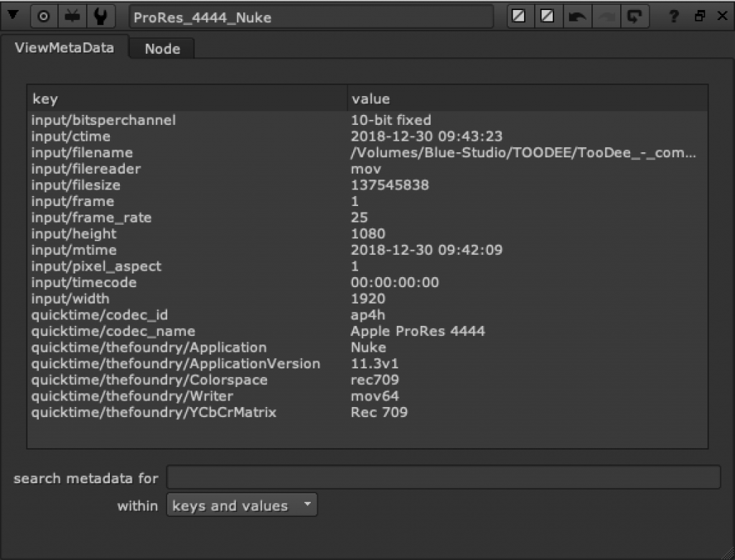Select the quicktime/thefoundry/Application key
Screen dimensions: 735x560
click(149, 347)
